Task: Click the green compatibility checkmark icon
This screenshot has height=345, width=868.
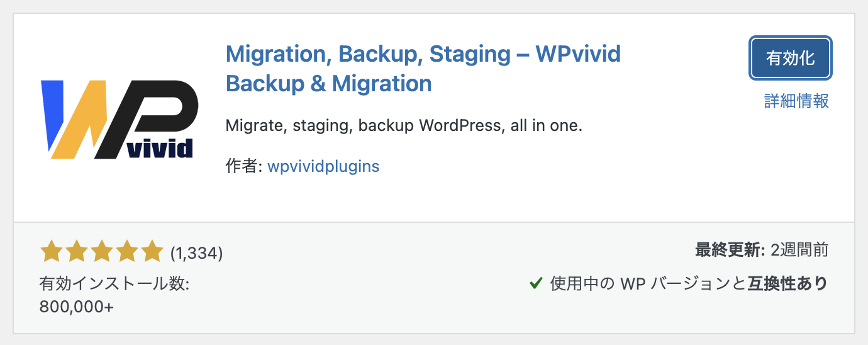Action: point(536,284)
